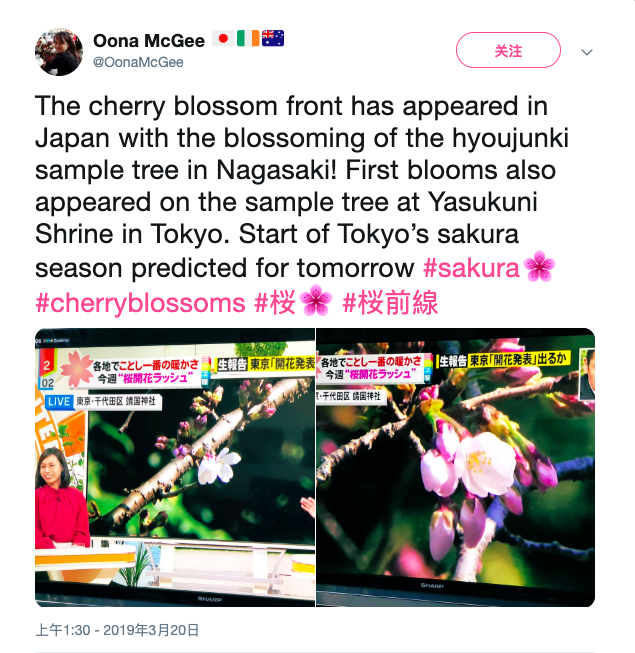This screenshot has width=635, height=653.
Task: Click the Australia flag emoji
Action: tap(273, 39)
